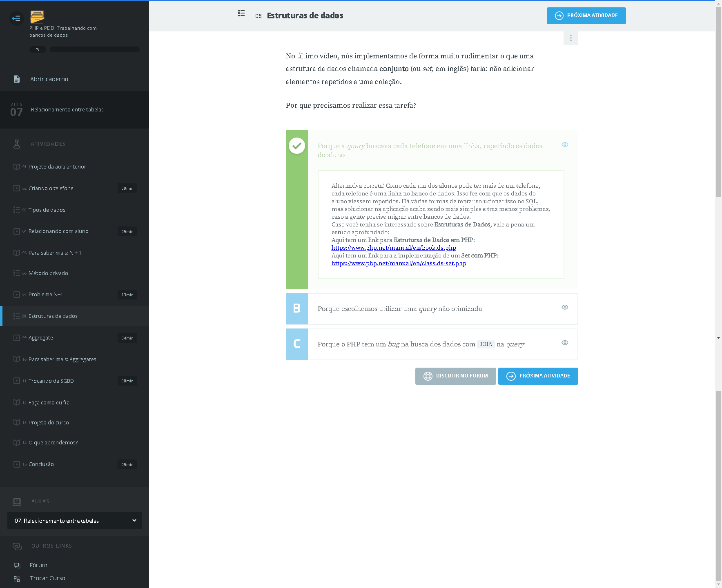Image resolution: width=722 pixels, height=588 pixels.
Task: Click the back arrow icon in sidebar
Action: tap(16, 18)
